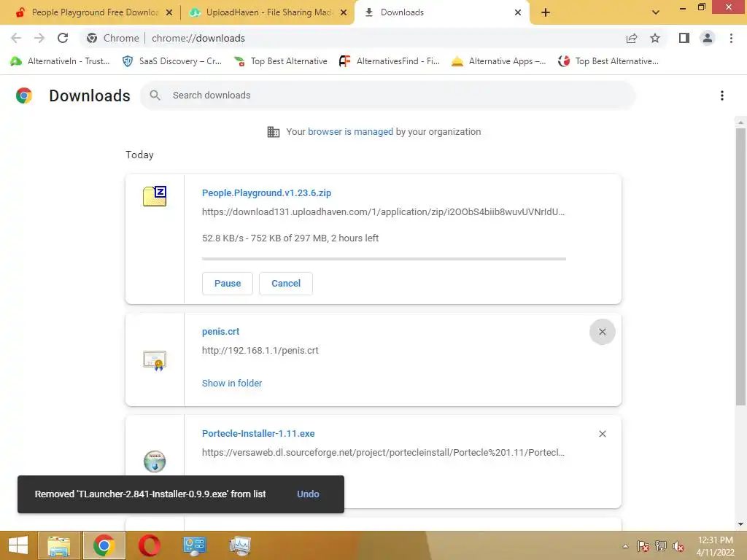This screenshot has height=560, width=747.
Task: Click the '52.8 KB/s - 752 KB' status text
Action: [x=290, y=238]
